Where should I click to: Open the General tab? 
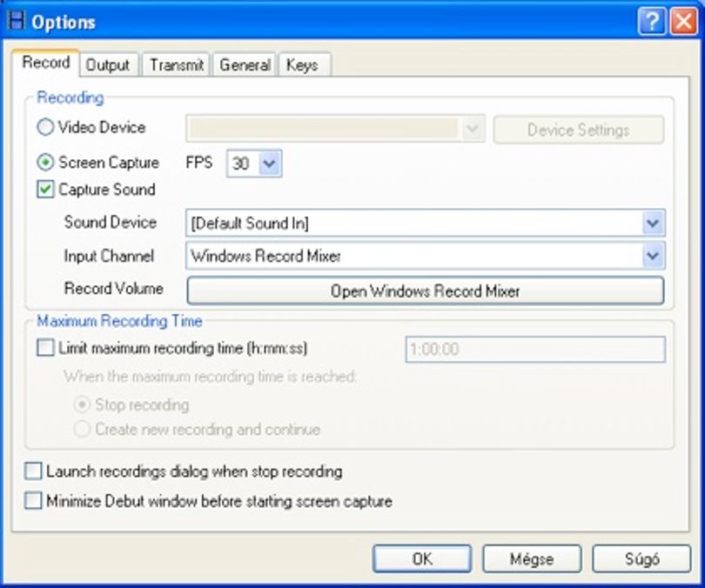(245, 65)
